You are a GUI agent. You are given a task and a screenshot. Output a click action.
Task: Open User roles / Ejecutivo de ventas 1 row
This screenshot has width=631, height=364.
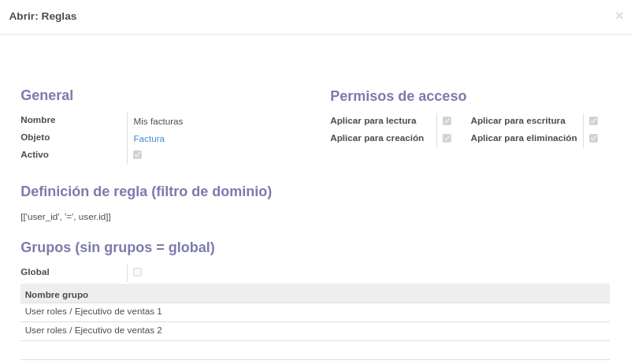coord(315,312)
